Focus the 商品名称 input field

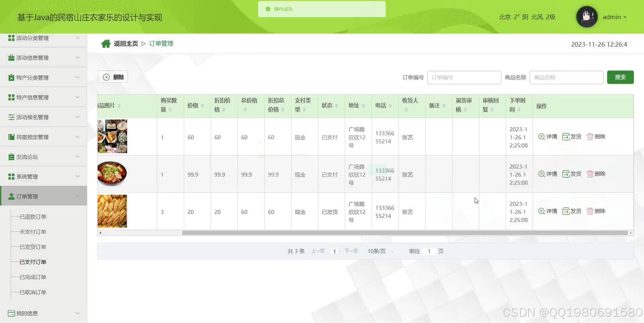567,78
